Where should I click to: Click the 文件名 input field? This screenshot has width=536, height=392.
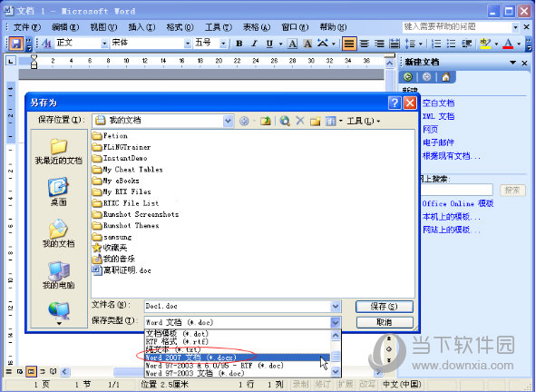tap(238, 306)
